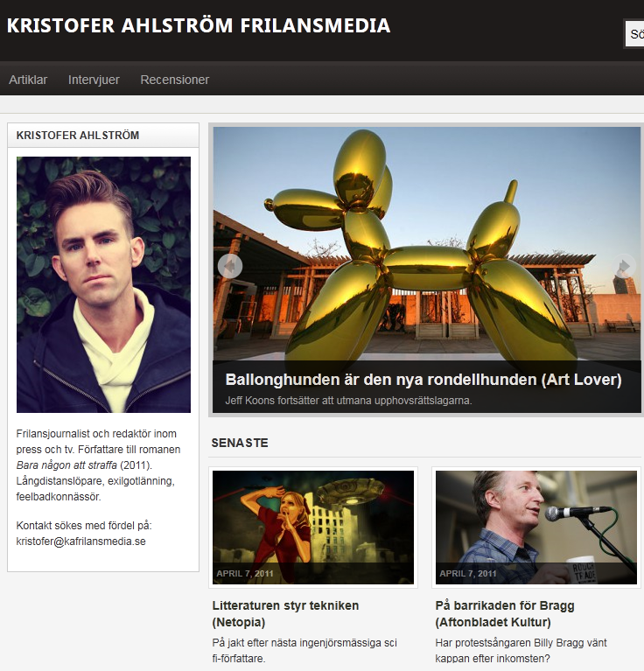
Task: Advance the slider with right arrow
Action: coord(625,266)
